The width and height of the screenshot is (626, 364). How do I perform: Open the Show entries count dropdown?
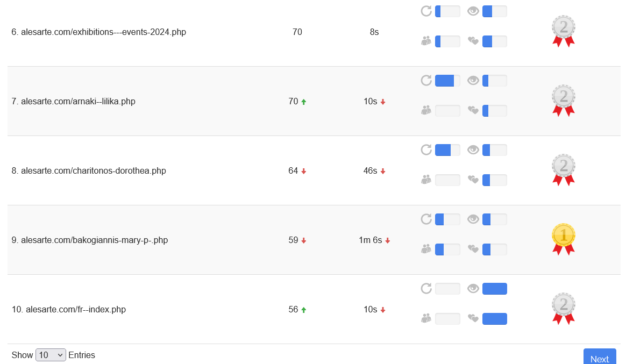(51, 355)
